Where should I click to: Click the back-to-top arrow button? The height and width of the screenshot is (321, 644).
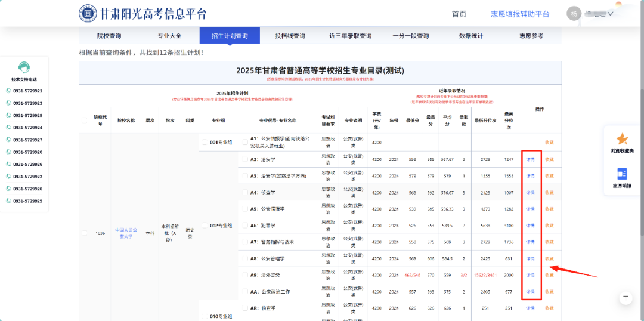626,298
